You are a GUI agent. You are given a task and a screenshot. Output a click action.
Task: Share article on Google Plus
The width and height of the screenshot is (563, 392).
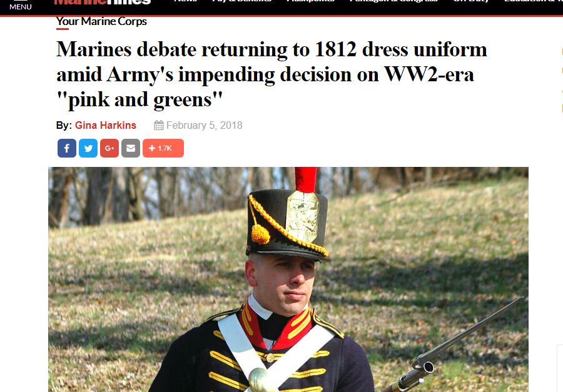click(x=109, y=148)
